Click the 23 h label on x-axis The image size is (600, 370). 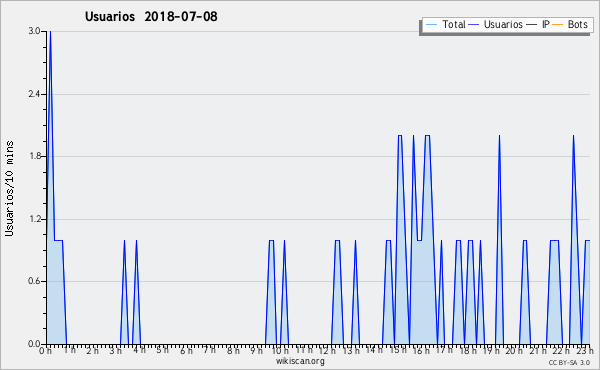(585, 350)
